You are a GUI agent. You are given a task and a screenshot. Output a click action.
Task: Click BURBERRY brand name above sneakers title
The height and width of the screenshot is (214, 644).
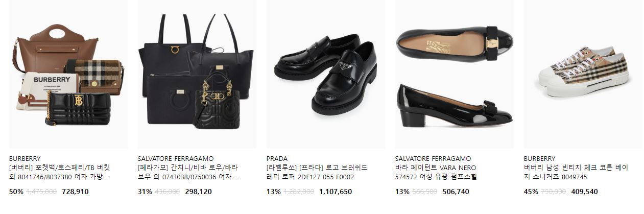(x=539, y=159)
